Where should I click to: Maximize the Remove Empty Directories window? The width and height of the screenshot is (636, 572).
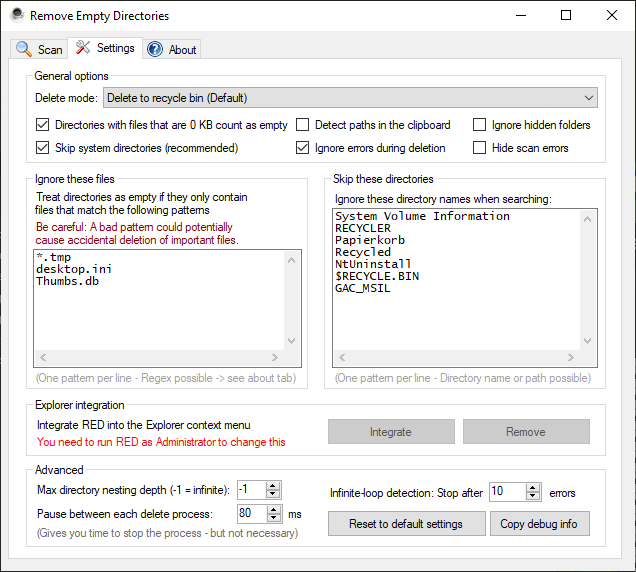(x=566, y=15)
